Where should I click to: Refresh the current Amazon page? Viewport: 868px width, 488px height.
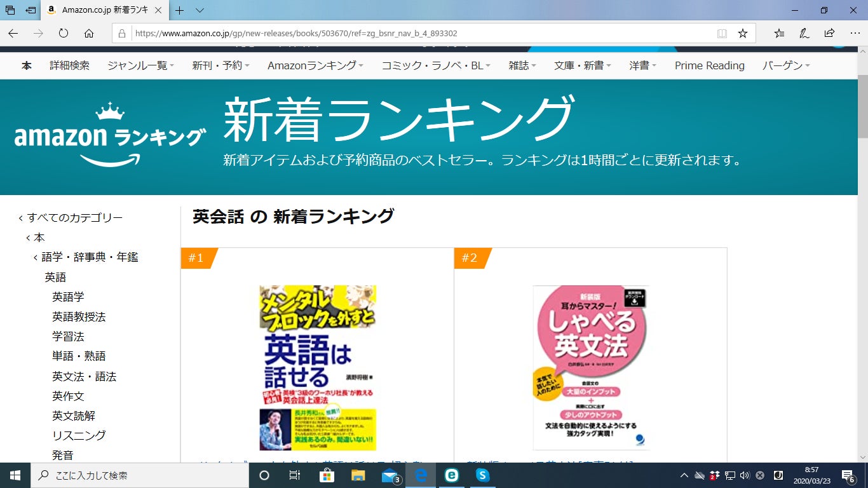click(64, 34)
